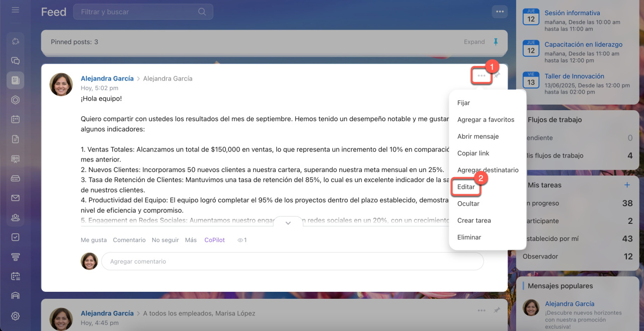Open the calendar icon in the sidebar
Image resolution: width=644 pixels, height=331 pixels.
(x=15, y=119)
